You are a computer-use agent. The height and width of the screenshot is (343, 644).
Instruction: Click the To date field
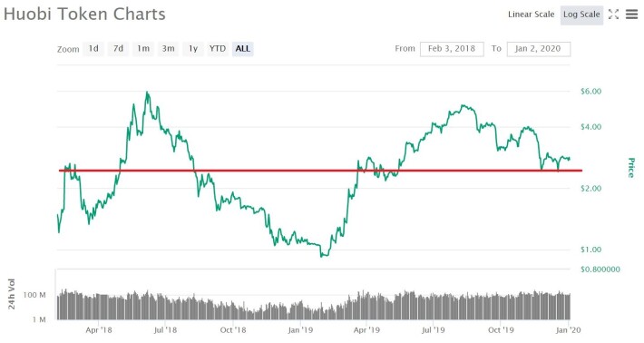coord(539,49)
